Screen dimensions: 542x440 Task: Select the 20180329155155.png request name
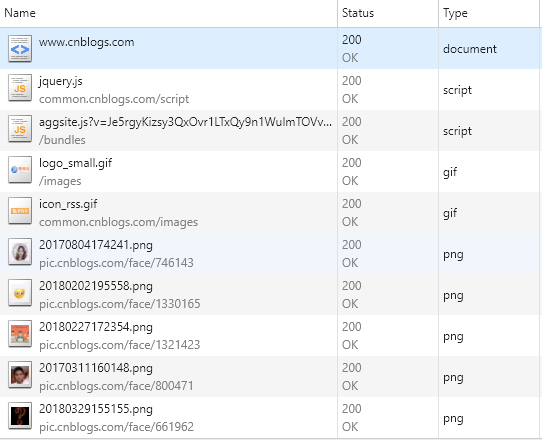pos(96,409)
